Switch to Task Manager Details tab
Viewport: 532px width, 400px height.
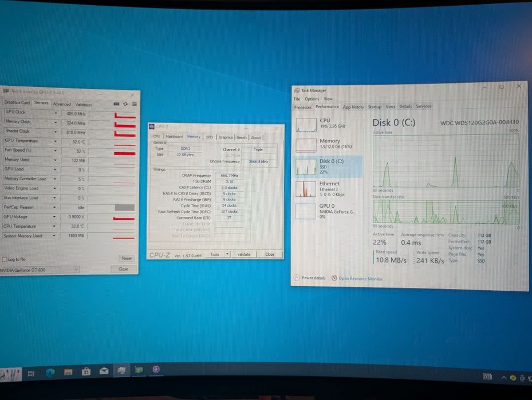pos(405,106)
